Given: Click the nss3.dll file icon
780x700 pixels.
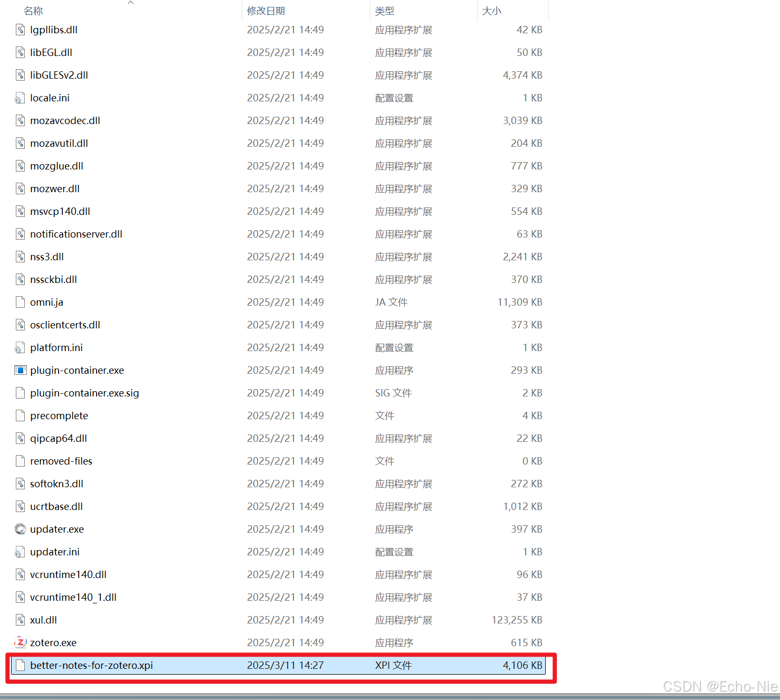Looking at the screenshot, I should click(20, 257).
